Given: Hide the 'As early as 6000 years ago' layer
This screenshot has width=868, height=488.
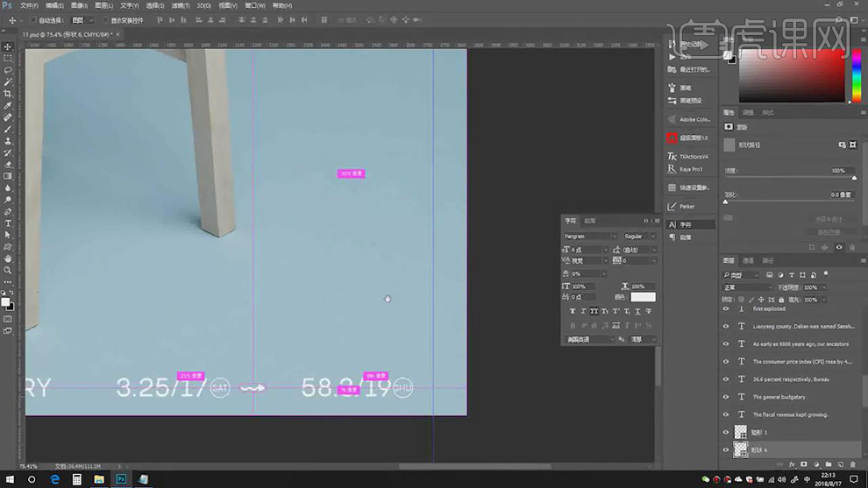Looking at the screenshot, I should tap(726, 344).
